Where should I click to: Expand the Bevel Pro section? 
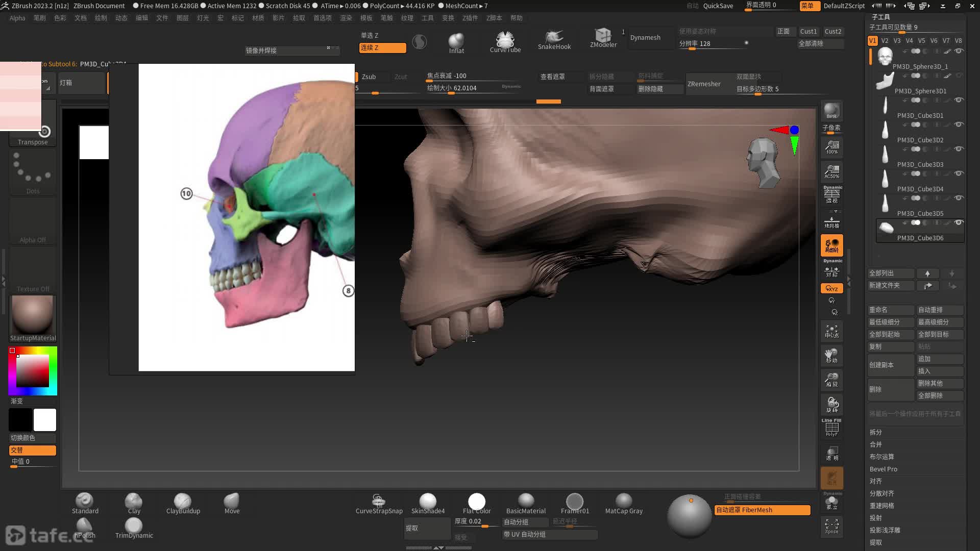(884, 469)
